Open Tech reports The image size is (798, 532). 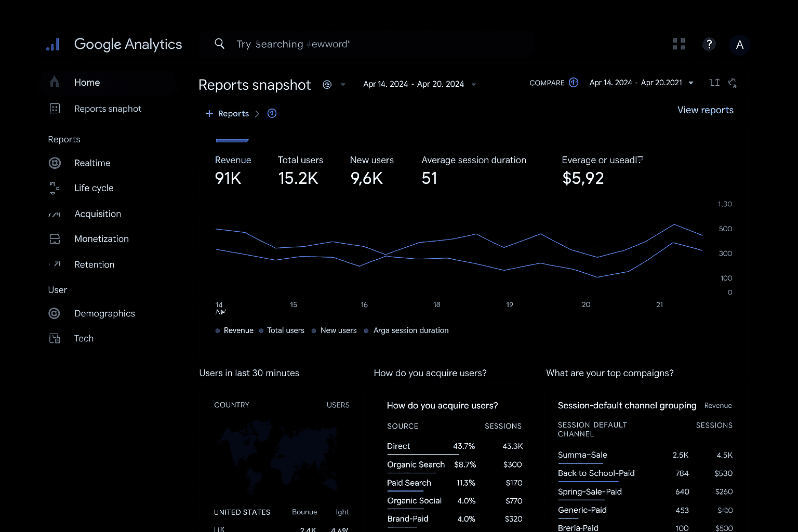84,338
